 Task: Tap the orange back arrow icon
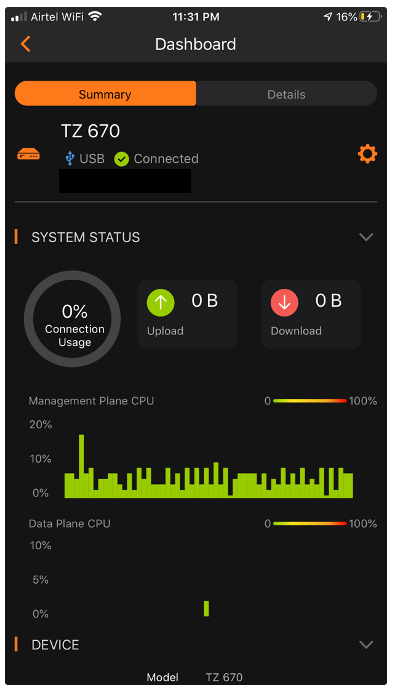(26, 44)
